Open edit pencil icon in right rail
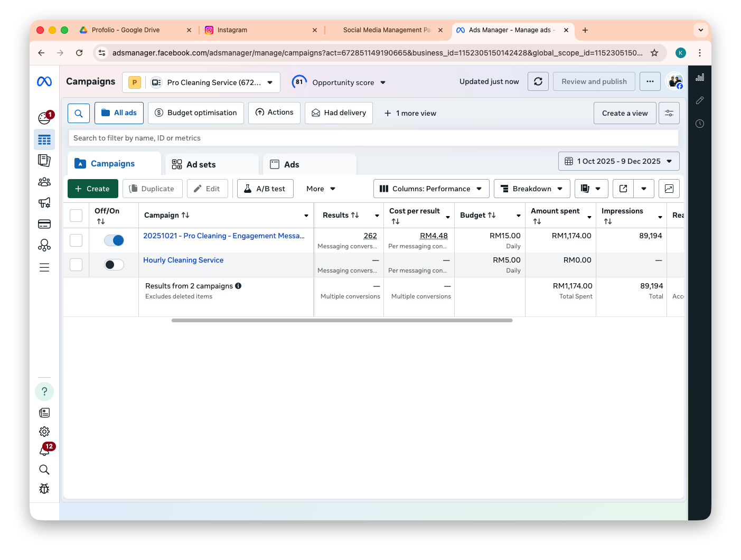The height and width of the screenshot is (560, 741). pos(700,100)
